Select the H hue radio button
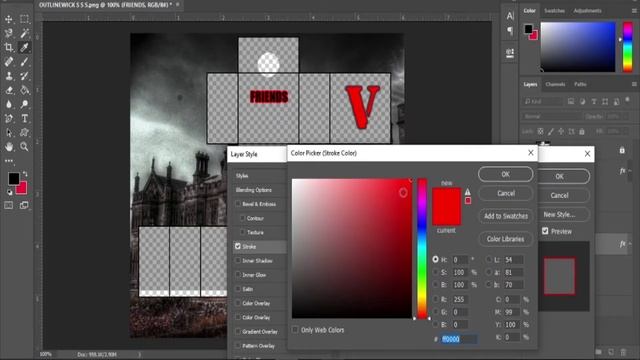640x360 pixels. click(x=436, y=259)
